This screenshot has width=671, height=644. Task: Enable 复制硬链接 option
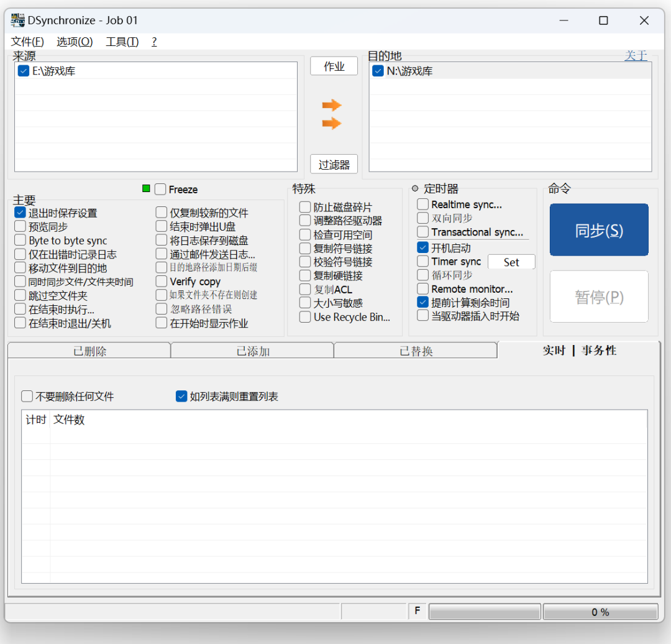[305, 275]
